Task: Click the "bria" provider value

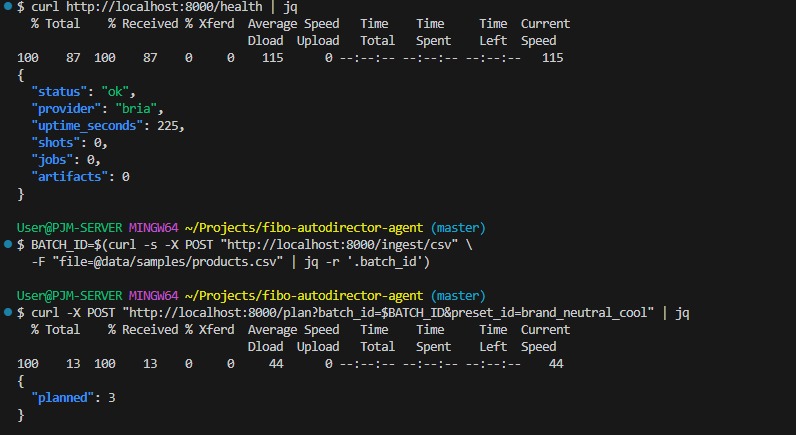Action: (136, 109)
